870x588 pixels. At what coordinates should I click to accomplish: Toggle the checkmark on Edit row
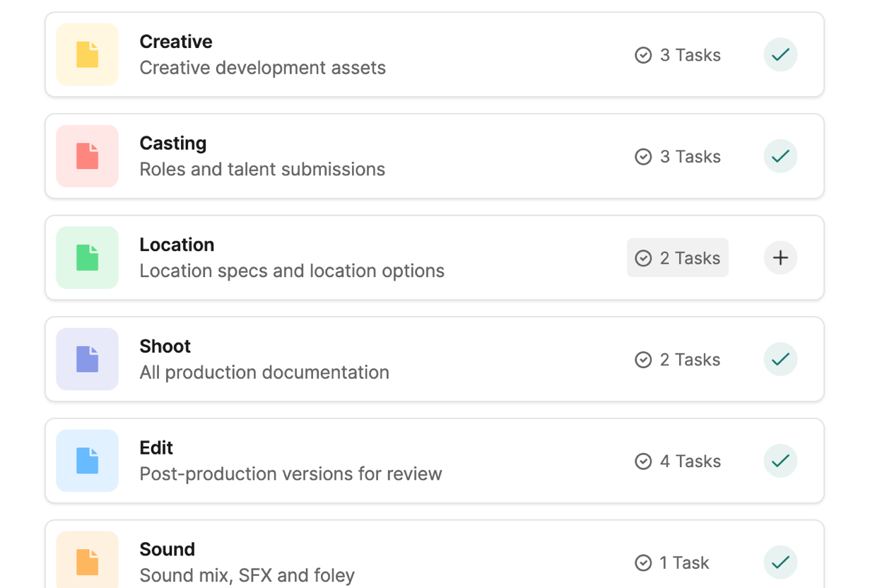tap(780, 461)
